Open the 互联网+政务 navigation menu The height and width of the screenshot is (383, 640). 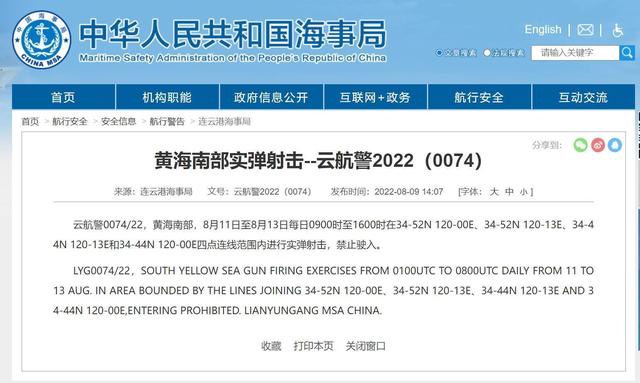(375, 97)
